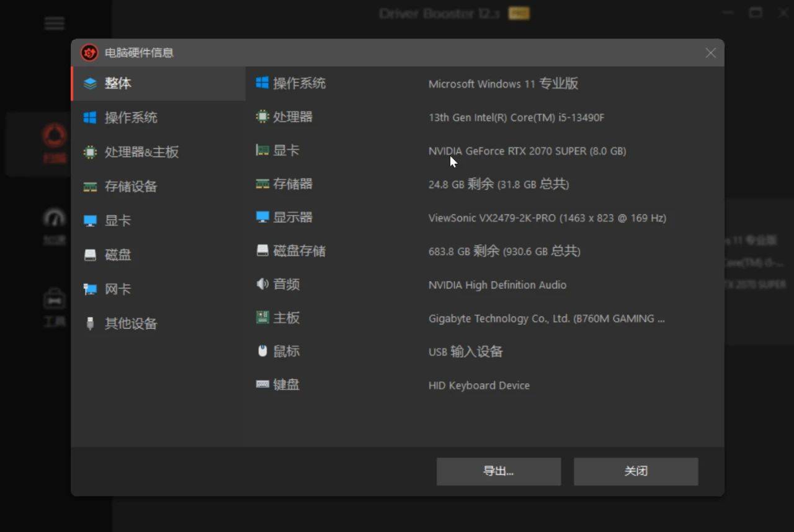Image resolution: width=794 pixels, height=532 pixels.
Task: Click the RAM icon next to 存储器
Action: pyautogui.click(x=262, y=184)
